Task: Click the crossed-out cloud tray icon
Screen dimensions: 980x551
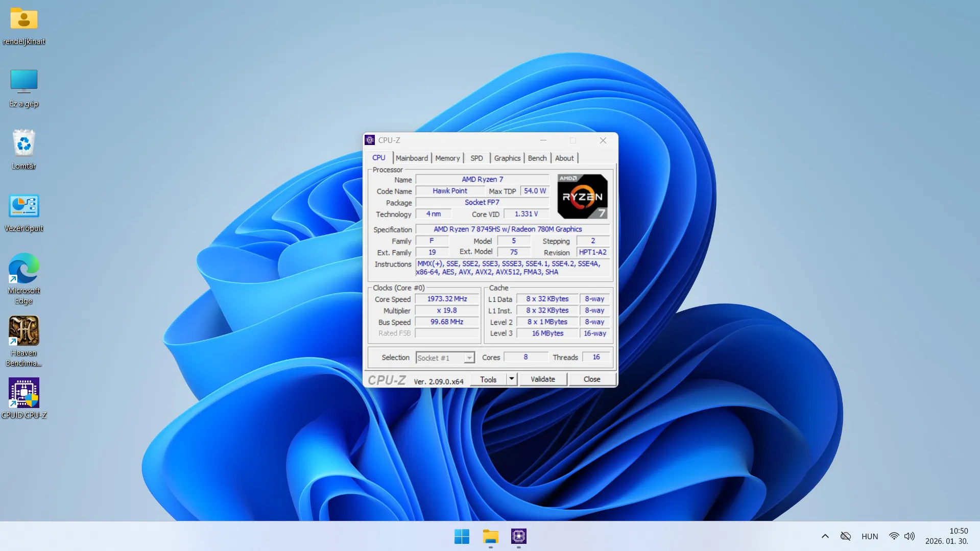Action: point(846,536)
